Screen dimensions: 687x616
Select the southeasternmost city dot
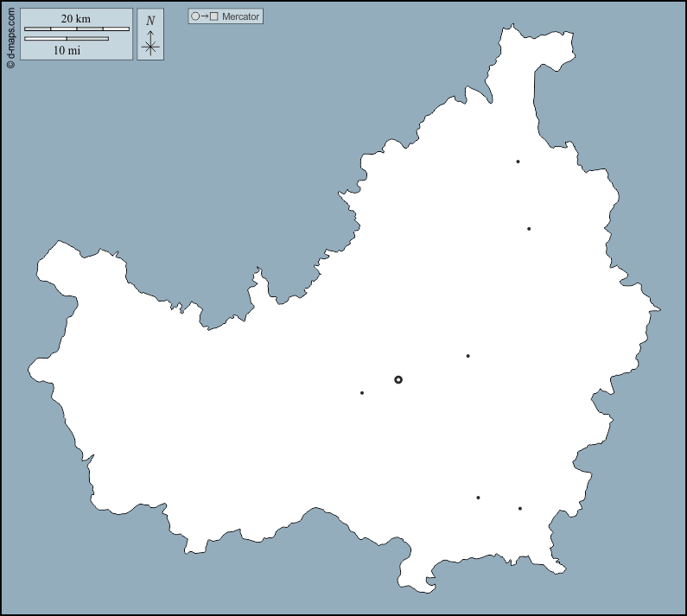520,509
